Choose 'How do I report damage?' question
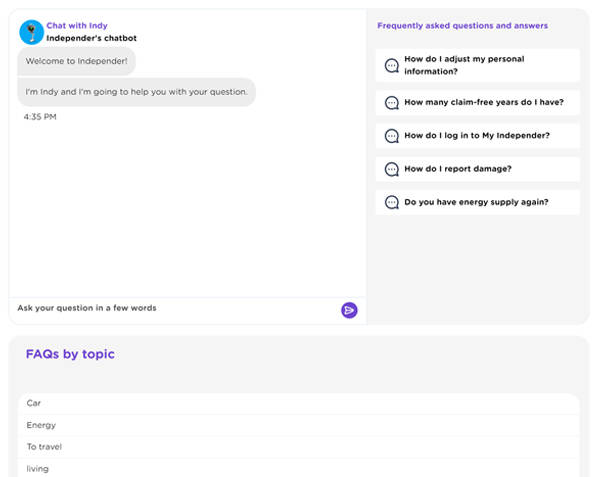This screenshot has height=477, width=600. point(457,169)
